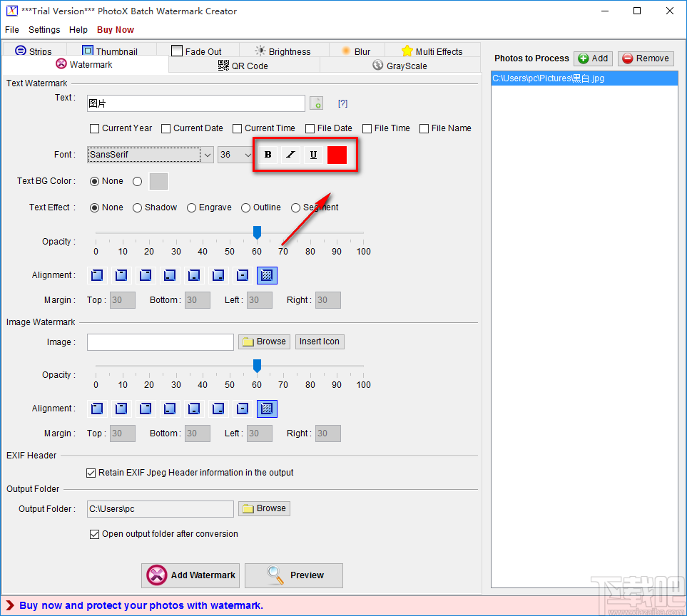Click Add to add photos to process
Viewport: 687px width, 616px height.
pos(593,58)
